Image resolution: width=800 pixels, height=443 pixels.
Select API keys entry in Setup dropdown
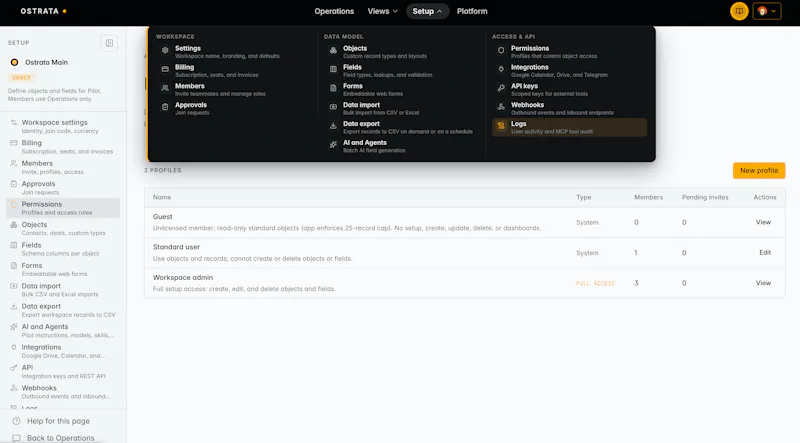(569, 90)
